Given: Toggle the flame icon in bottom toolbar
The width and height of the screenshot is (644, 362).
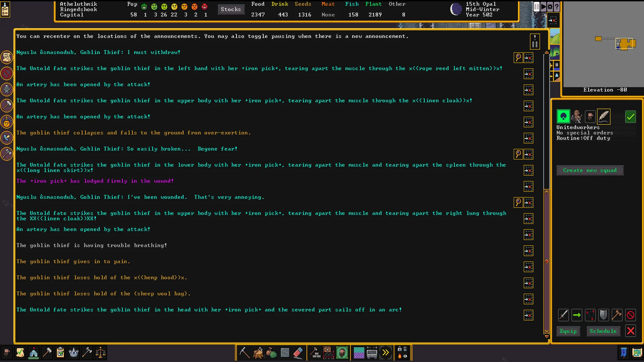Looking at the screenshot, I should coord(399,356).
